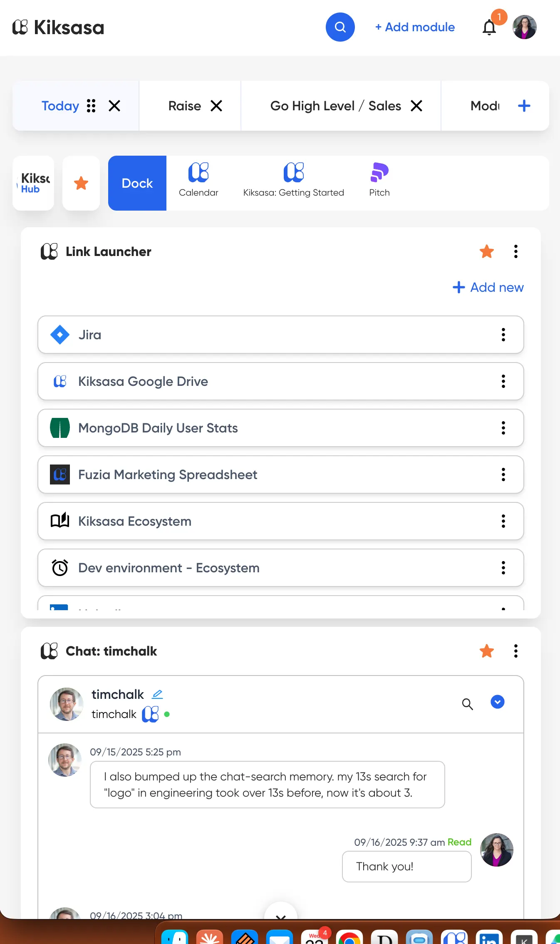Toggle favorite star on Link Launcher

point(487,251)
